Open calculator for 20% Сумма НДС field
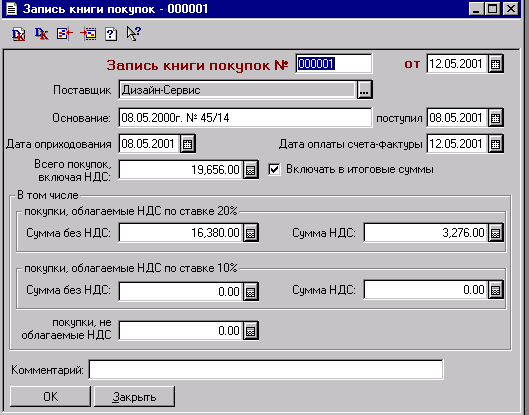This screenshot has width=529, height=415. click(495, 233)
